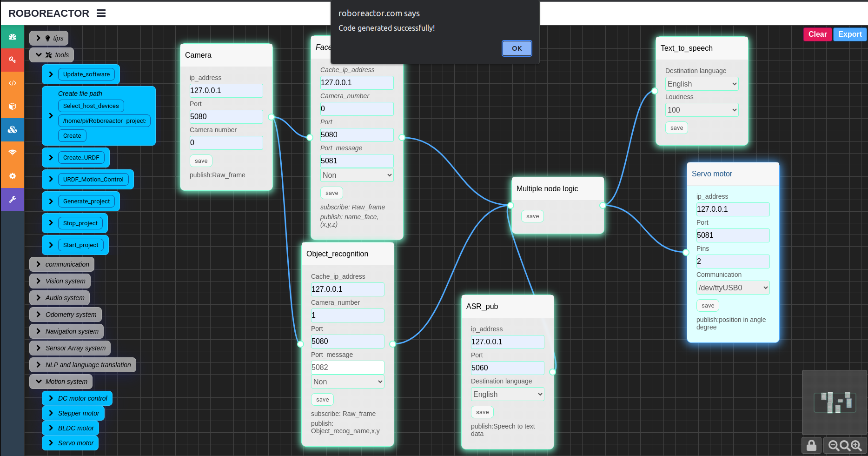
Task: Click Object_recognition output connector
Action: (x=393, y=344)
